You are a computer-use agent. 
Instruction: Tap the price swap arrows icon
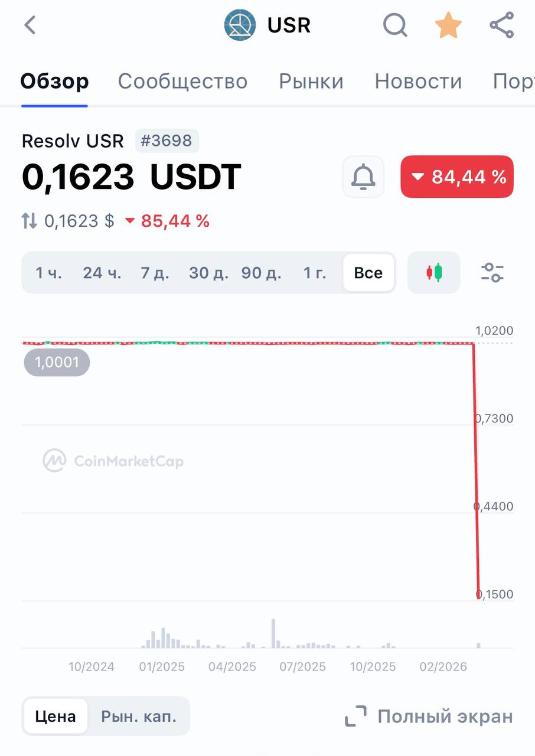pos(30,221)
